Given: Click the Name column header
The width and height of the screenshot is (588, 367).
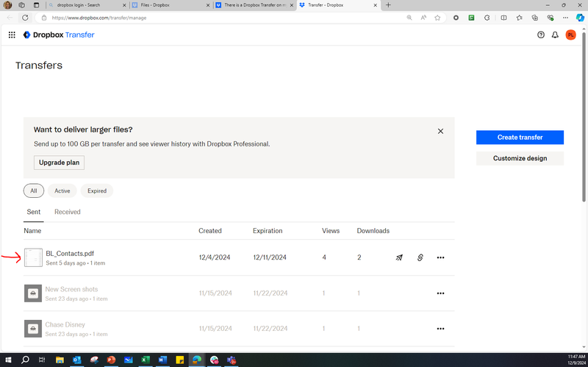Looking at the screenshot, I should coord(32,231).
